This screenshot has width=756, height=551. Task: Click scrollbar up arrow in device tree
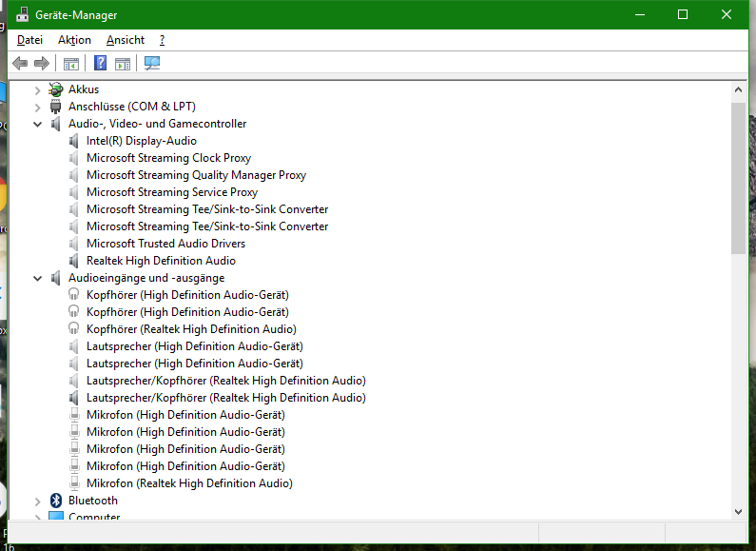[x=738, y=89]
